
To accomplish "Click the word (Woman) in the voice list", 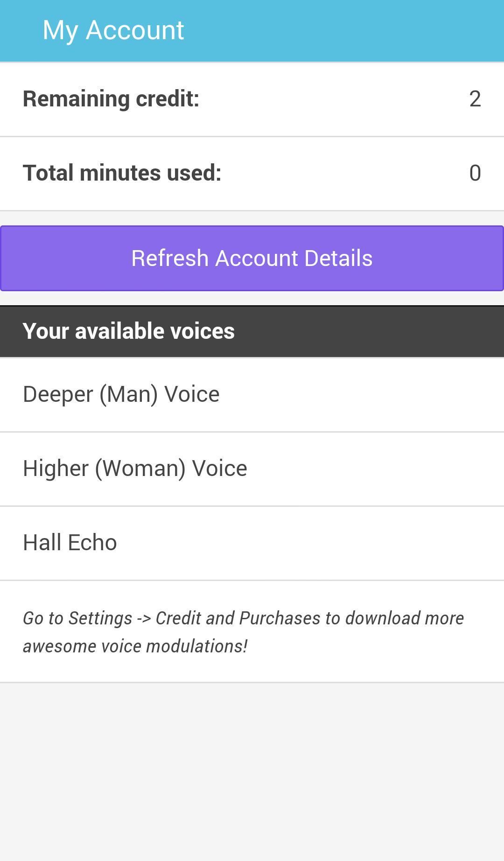I will (140, 468).
